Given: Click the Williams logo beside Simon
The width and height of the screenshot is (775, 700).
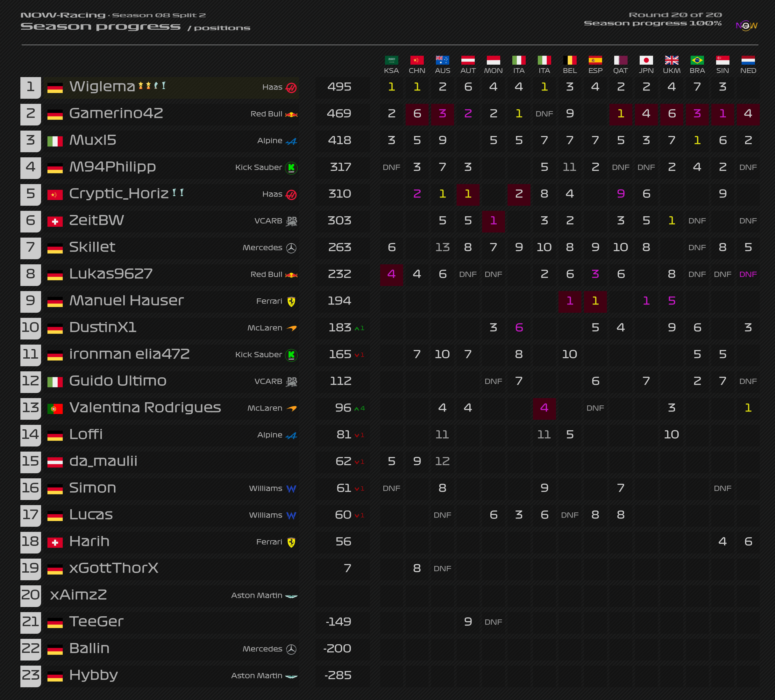Looking at the screenshot, I should click(291, 489).
